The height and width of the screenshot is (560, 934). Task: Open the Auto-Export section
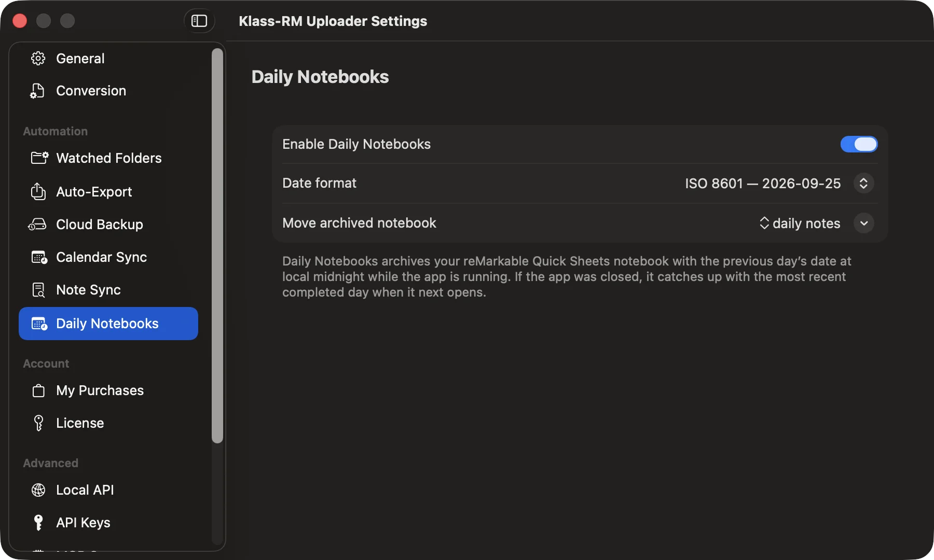point(108,192)
